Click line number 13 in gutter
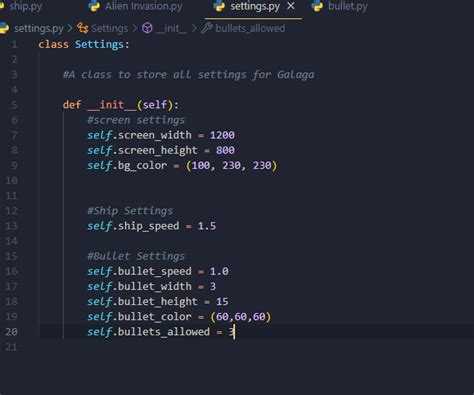 (x=11, y=226)
